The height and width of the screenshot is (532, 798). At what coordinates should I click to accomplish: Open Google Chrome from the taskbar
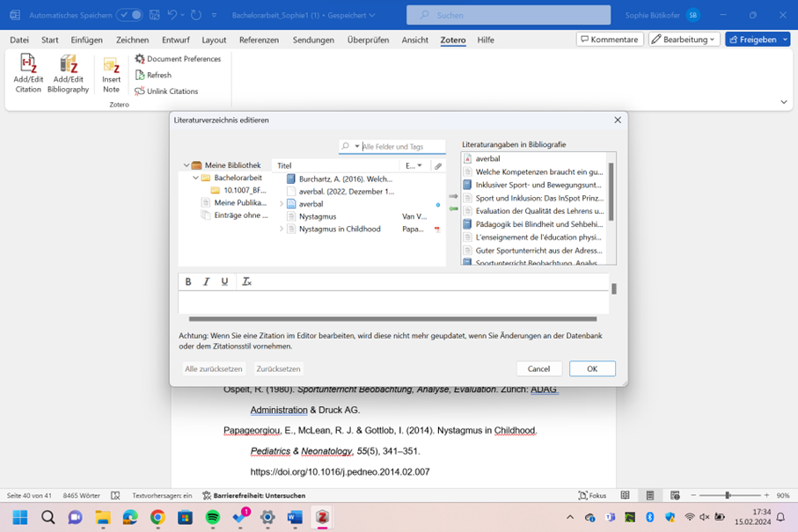tap(157, 517)
